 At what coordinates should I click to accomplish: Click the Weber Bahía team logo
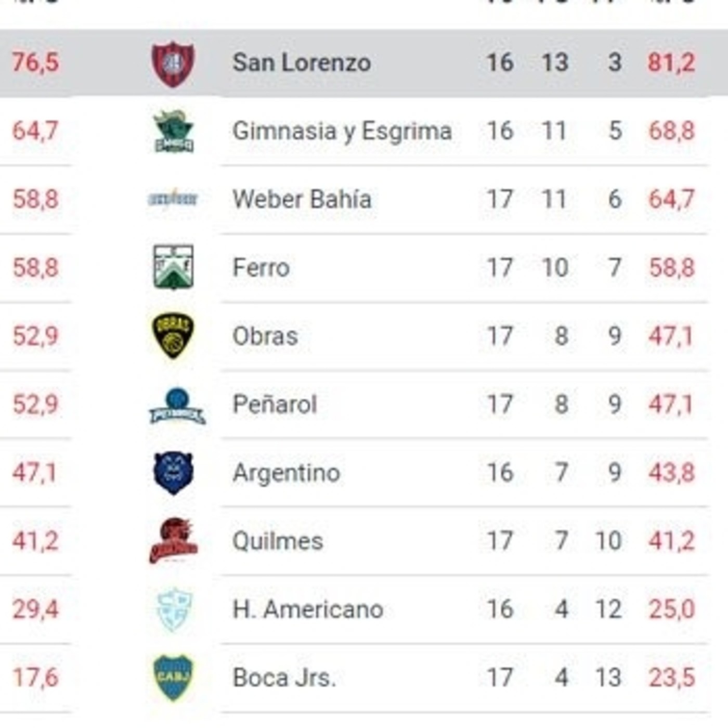[x=173, y=199]
